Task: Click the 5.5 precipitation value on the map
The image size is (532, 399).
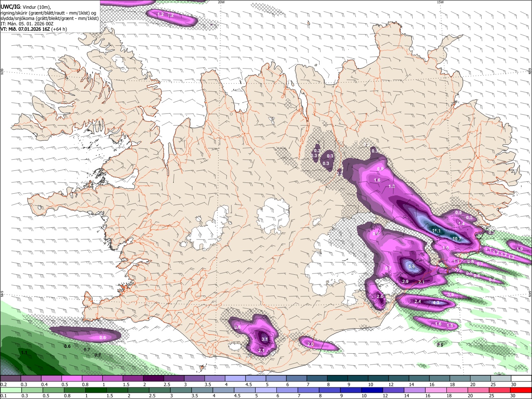Action: coord(412,266)
